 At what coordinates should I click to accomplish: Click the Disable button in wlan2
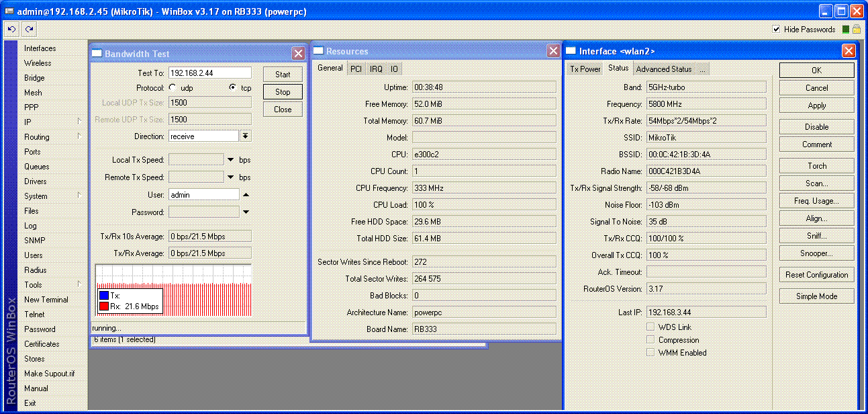816,127
